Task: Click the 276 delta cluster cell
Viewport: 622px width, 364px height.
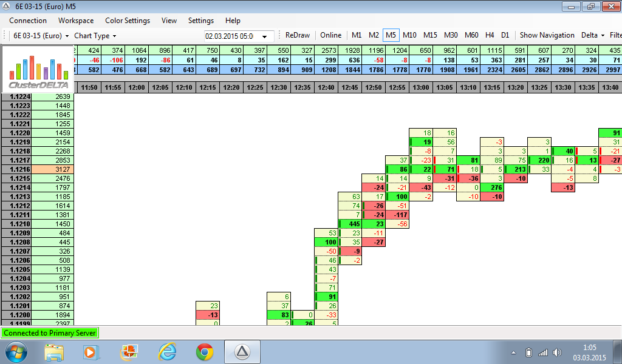Action: point(492,187)
